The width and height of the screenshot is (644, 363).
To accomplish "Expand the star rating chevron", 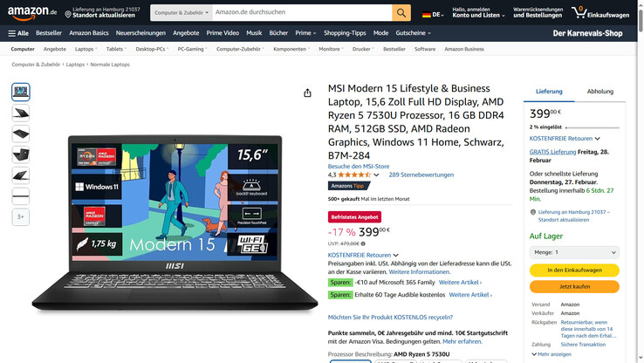I will tap(376, 175).
